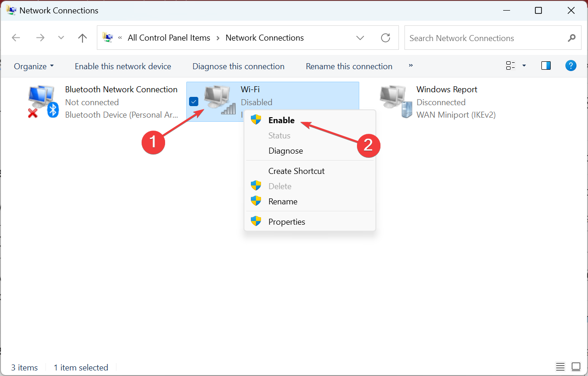Image resolution: width=588 pixels, height=376 pixels.
Task: Open recent locations chevron beside Forward arrow
Action: (61, 38)
